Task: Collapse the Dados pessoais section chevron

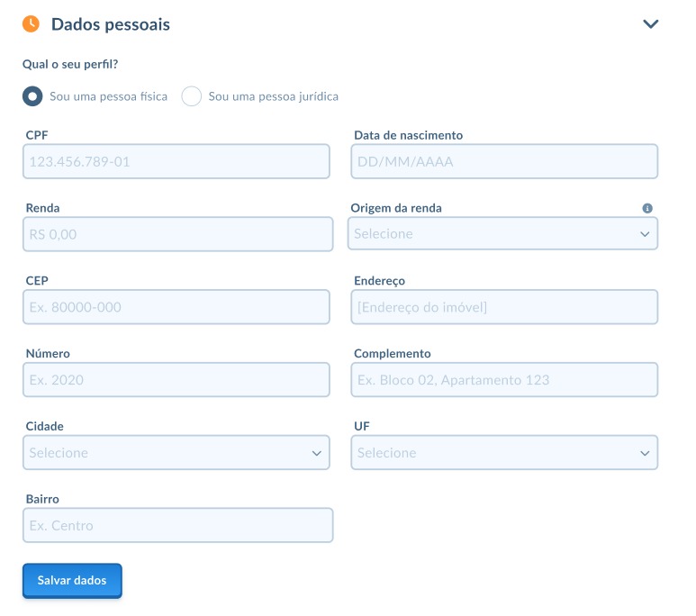Action: point(651,24)
